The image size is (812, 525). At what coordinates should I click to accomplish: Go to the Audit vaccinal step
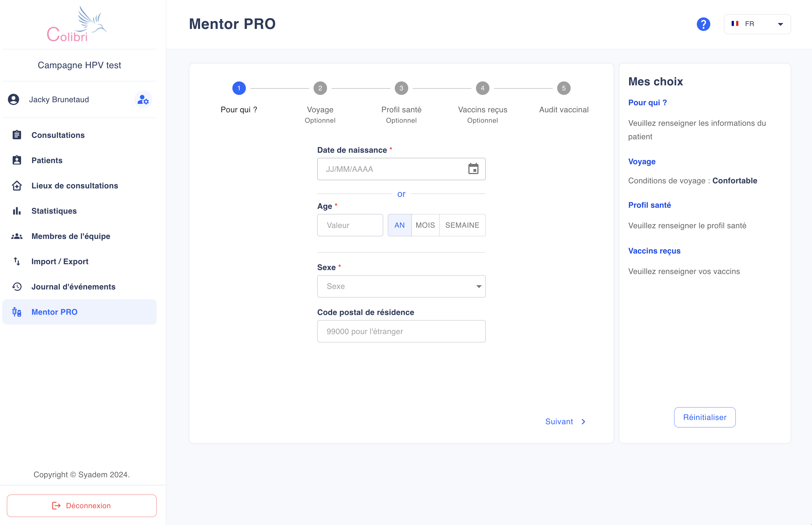coord(564,88)
